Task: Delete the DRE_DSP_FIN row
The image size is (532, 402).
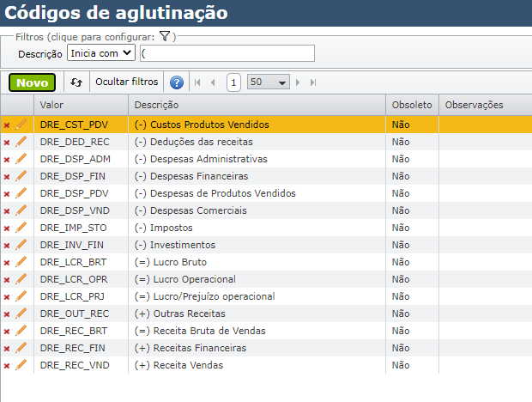Action: point(7,177)
